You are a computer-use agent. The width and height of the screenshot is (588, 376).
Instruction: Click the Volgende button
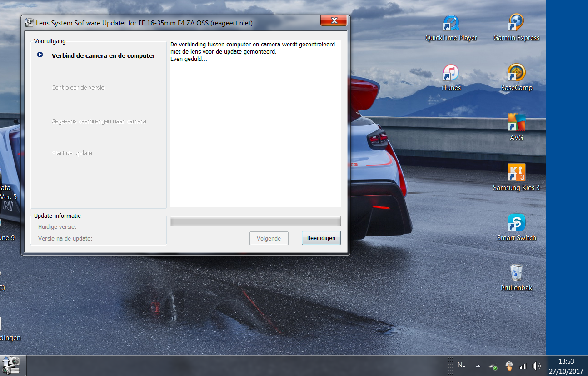point(269,238)
